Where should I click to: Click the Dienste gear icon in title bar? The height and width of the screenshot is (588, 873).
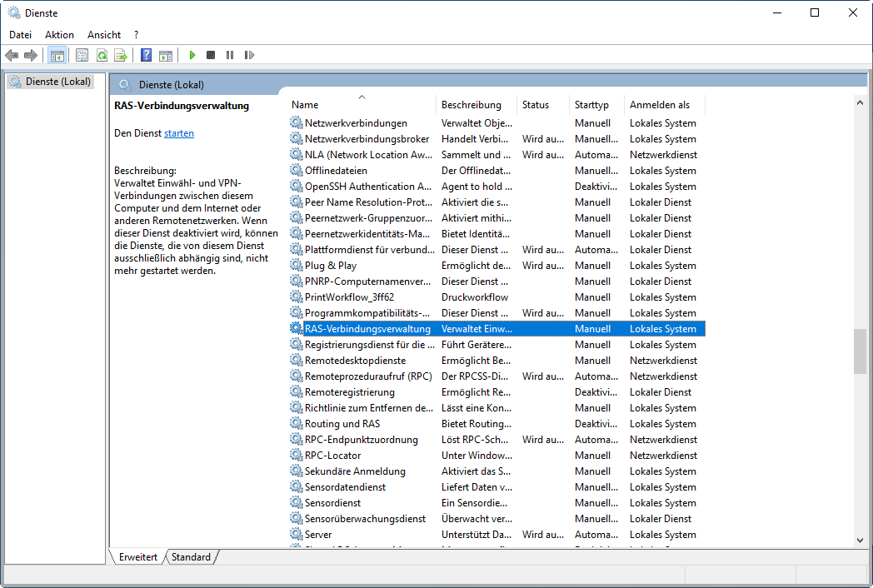click(14, 12)
